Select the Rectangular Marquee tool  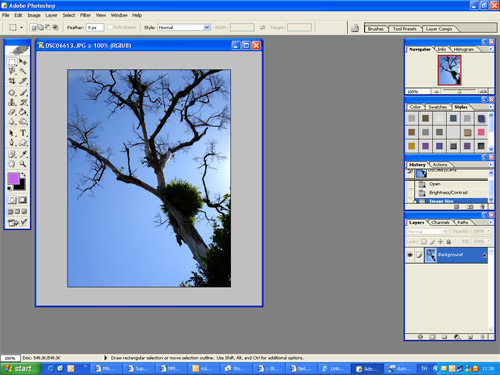tap(12, 62)
